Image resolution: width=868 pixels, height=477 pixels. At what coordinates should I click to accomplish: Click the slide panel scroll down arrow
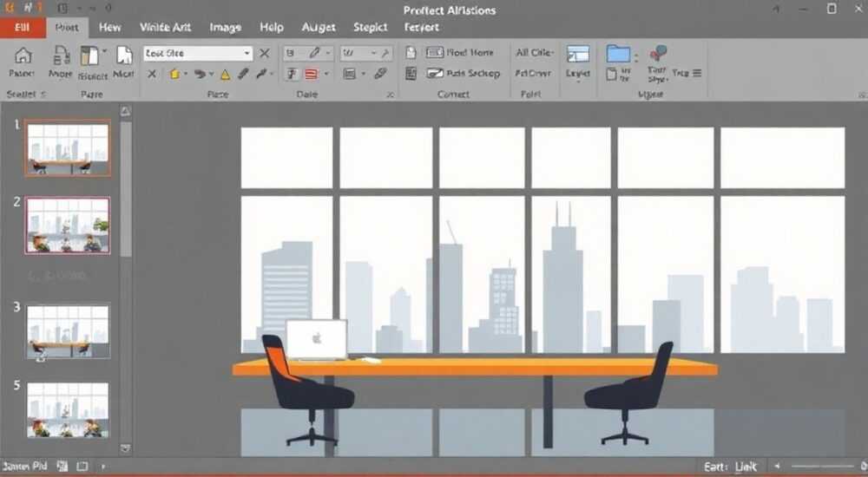click(126, 448)
